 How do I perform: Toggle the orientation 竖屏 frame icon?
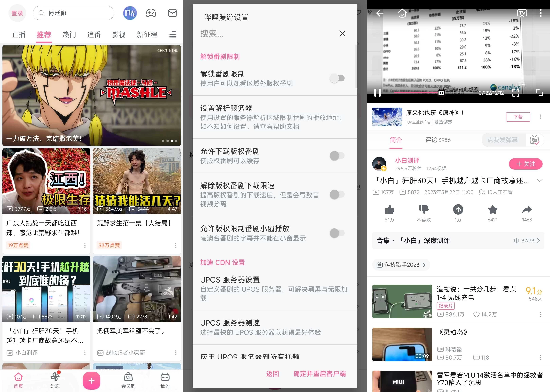pos(516,93)
